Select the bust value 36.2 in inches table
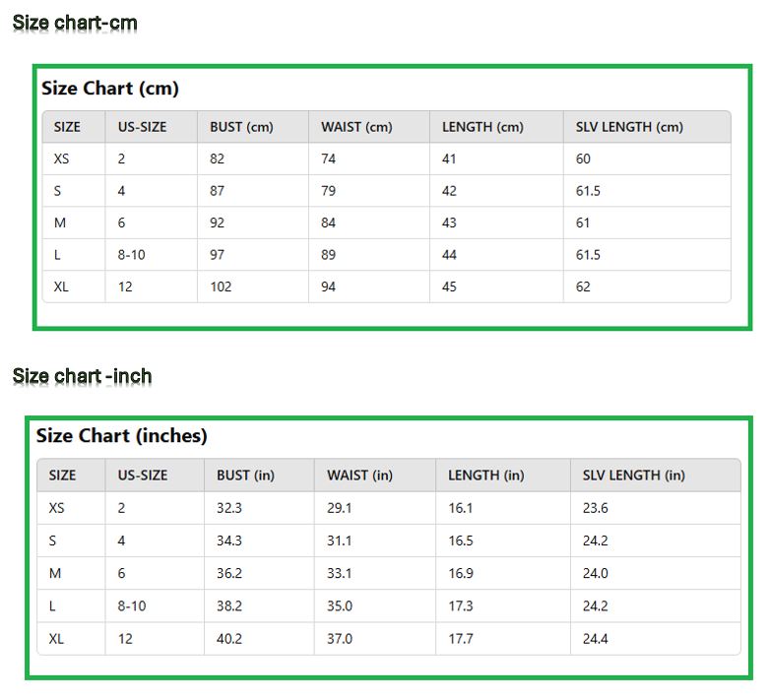 (229, 574)
